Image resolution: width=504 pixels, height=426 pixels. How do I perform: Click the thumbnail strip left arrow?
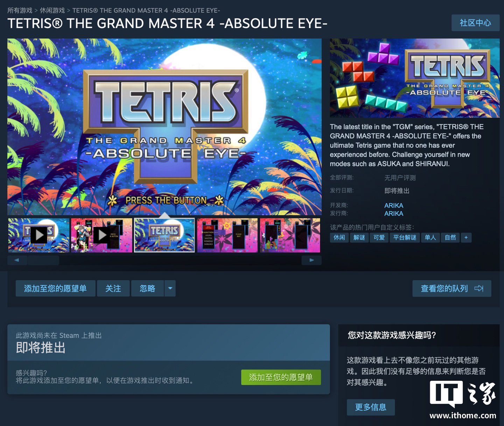[16, 260]
